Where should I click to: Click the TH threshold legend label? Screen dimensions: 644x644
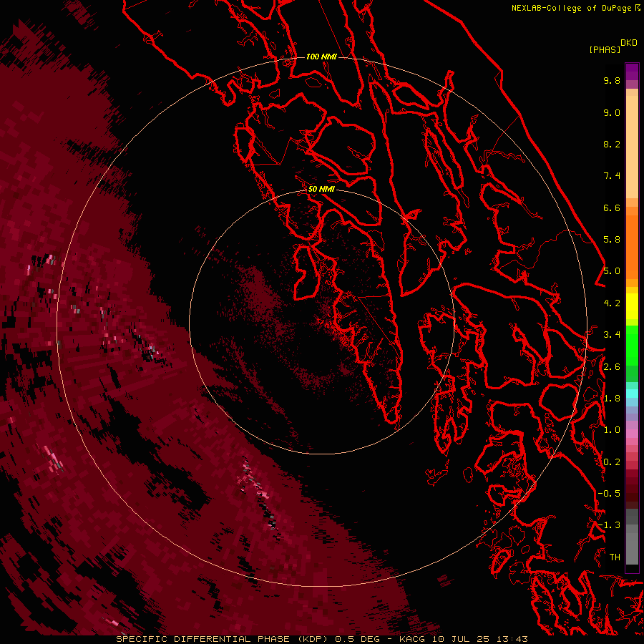click(615, 557)
